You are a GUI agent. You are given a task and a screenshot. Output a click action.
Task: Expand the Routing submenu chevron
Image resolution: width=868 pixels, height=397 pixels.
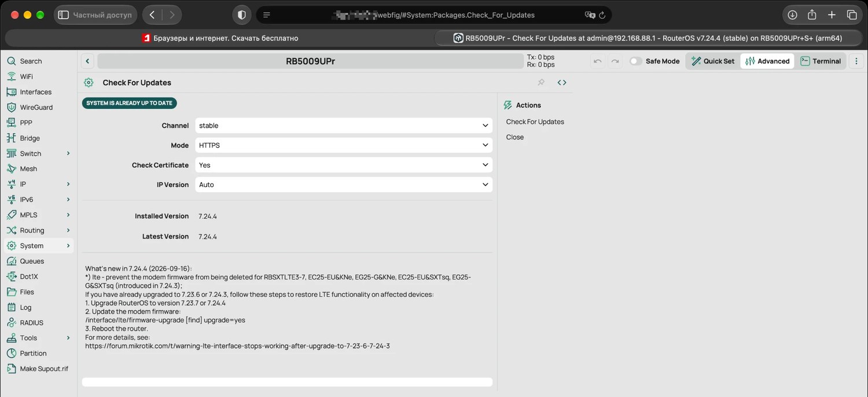click(68, 230)
